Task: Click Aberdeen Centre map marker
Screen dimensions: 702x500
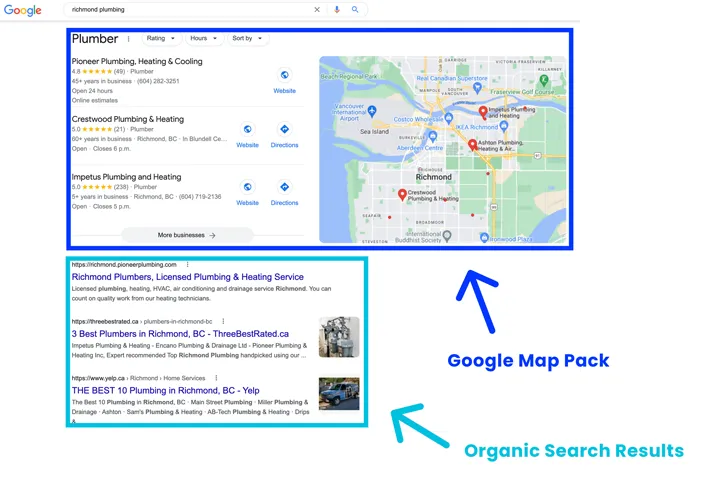Action: tap(432, 137)
